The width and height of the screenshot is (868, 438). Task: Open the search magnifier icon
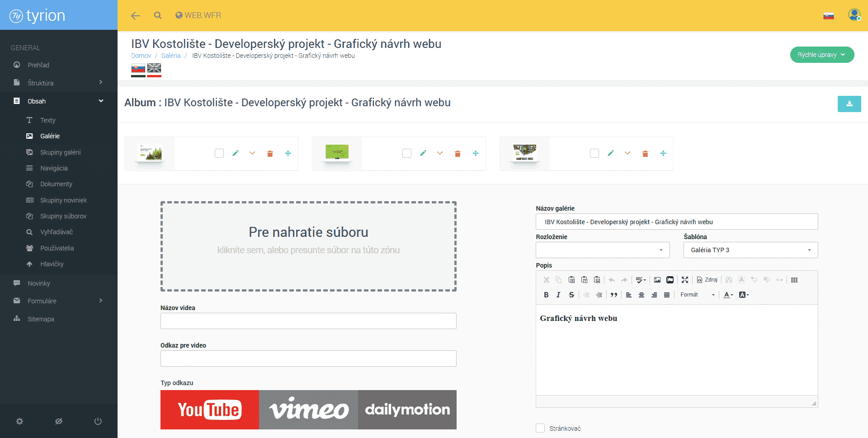pyautogui.click(x=157, y=15)
